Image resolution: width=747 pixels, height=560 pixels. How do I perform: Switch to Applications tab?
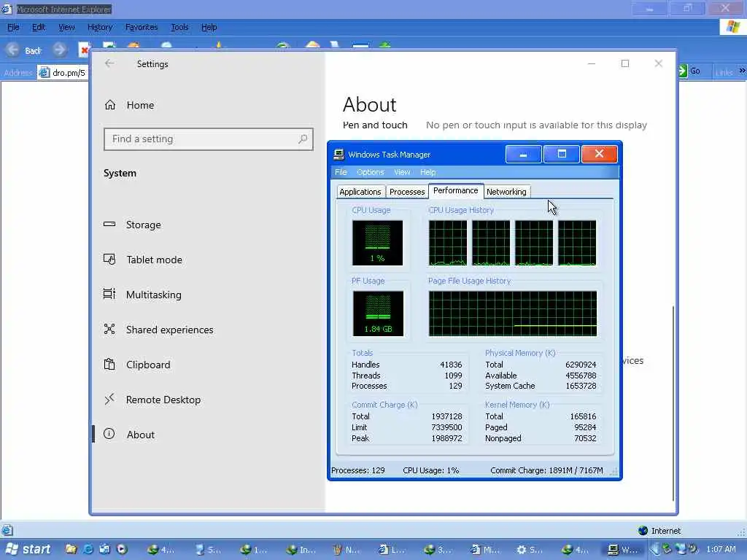(x=360, y=192)
